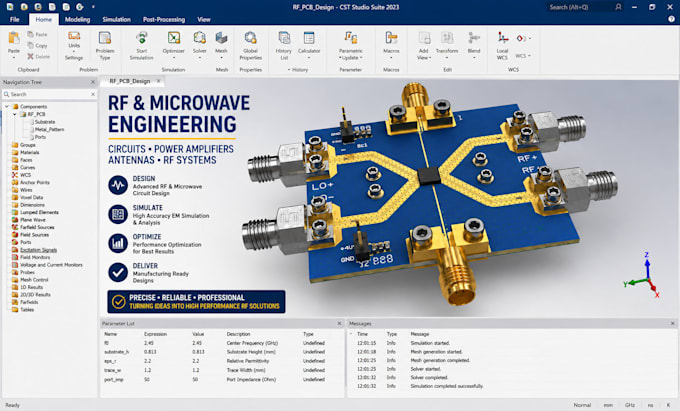Click the trace_w parameter row name

(112, 370)
